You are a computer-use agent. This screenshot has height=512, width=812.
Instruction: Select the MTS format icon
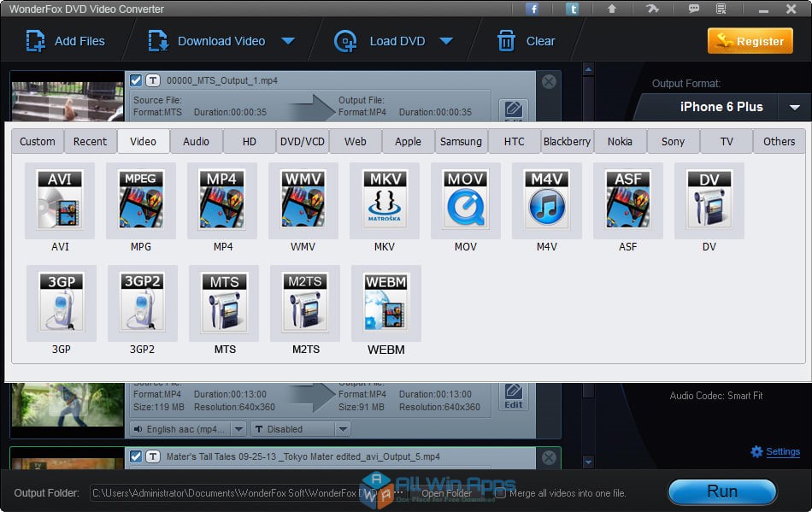(x=224, y=303)
